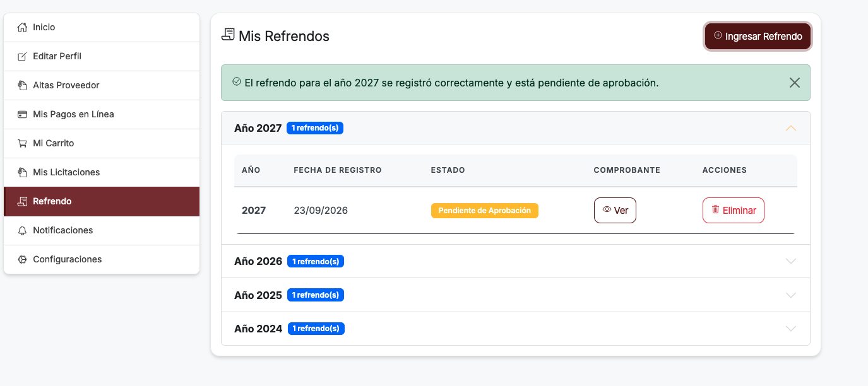Expand the Año 2024 section chevron

point(790,329)
